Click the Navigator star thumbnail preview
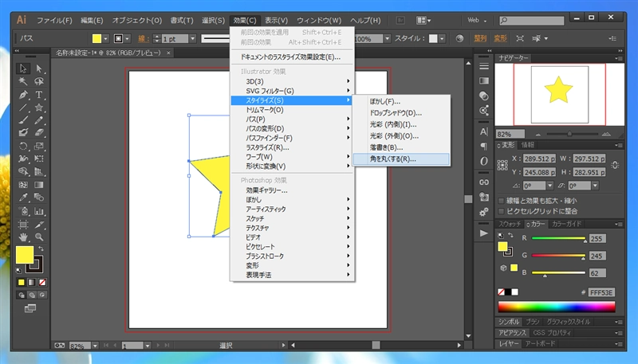Image resolution: width=638 pixels, height=364 pixels. pyautogui.click(x=559, y=90)
